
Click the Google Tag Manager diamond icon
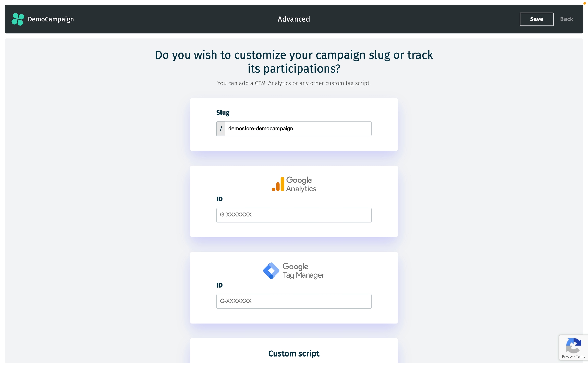[x=271, y=271]
